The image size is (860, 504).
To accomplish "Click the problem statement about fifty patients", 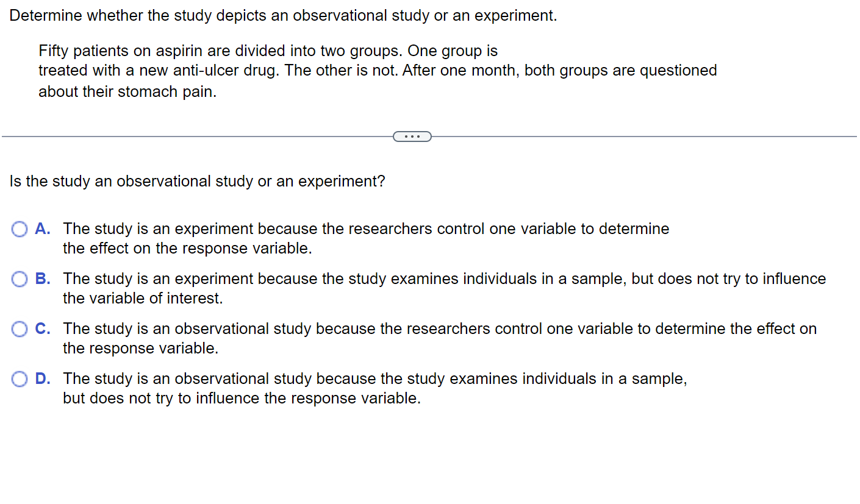I will [268, 51].
